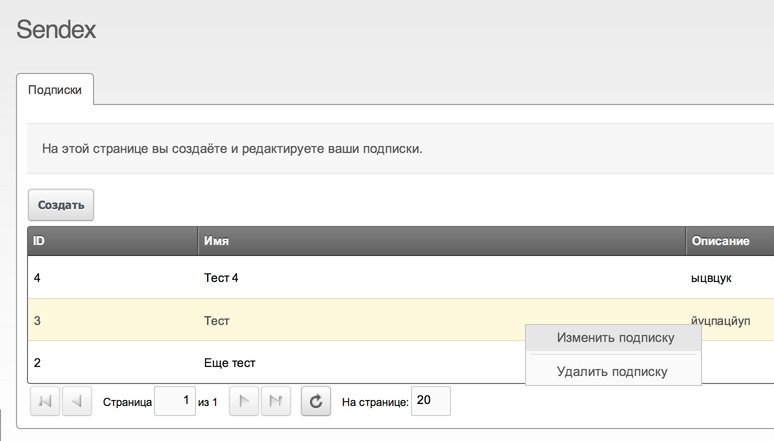This screenshot has height=441, width=774.
Task: Go to the first page of the grid
Action: [x=44, y=402]
